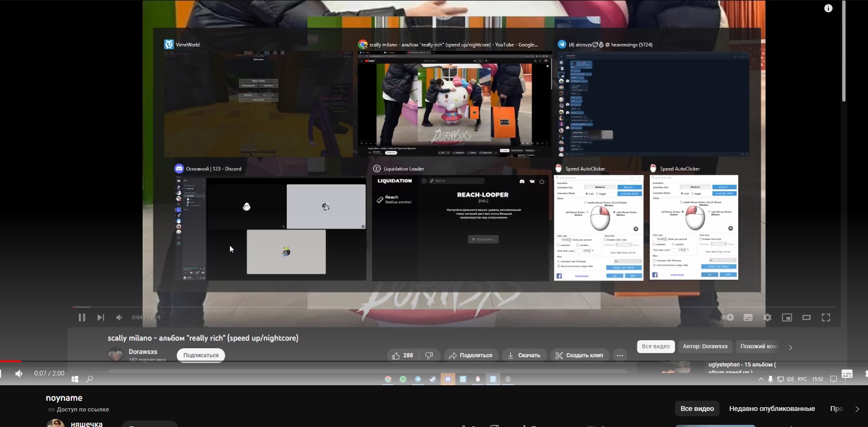The image size is (868, 427).
Task: Open the three-dot more actions menu
Action: coord(620,355)
